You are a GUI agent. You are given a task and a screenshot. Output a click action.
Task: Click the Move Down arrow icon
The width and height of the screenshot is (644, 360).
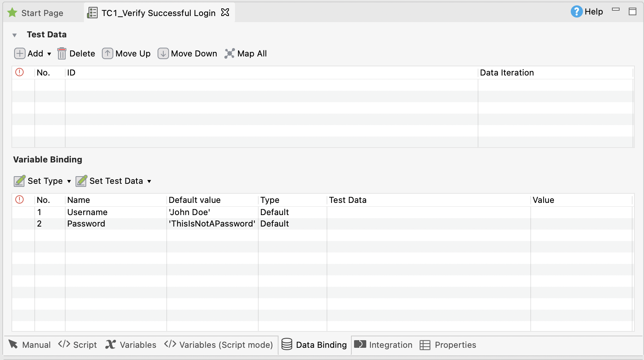click(x=163, y=53)
